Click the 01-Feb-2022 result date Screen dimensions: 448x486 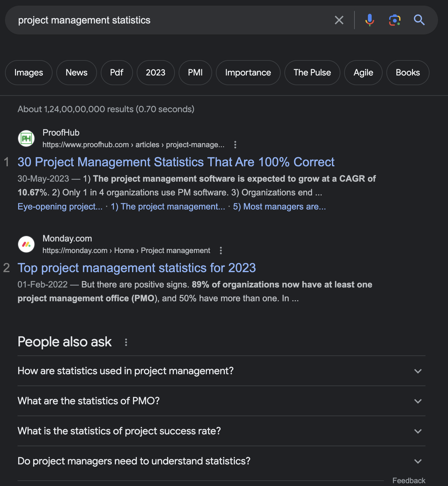tap(43, 285)
